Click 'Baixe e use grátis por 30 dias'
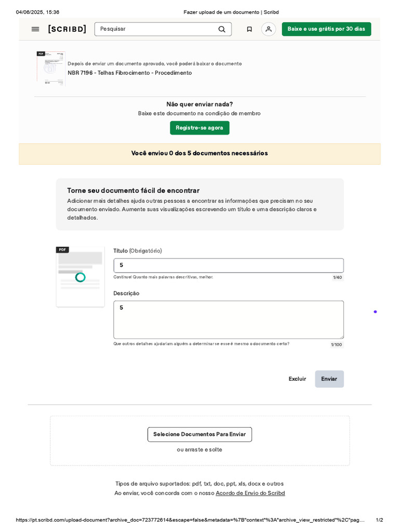The height and width of the screenshot is (532, 399). 326,29
